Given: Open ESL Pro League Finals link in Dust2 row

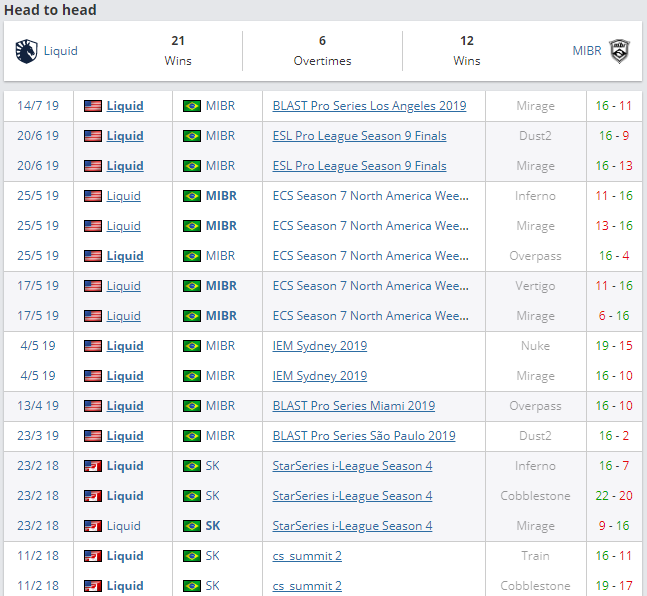Looking at the screenshot, I should pyautogui.click(x=359, y=136).
